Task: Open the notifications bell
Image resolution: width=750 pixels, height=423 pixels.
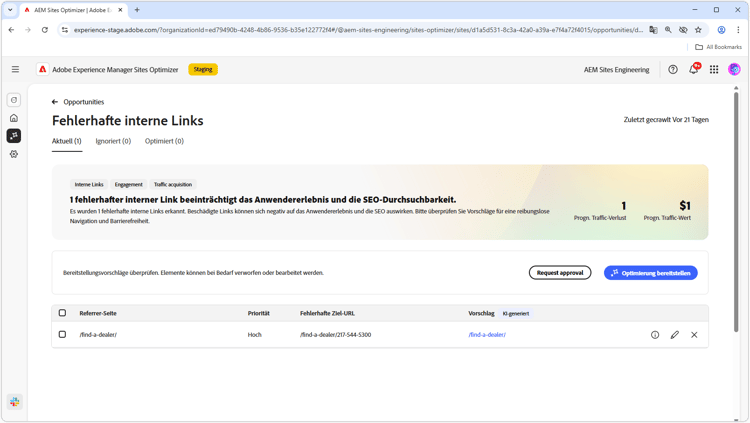Action: tap(694, 69)
